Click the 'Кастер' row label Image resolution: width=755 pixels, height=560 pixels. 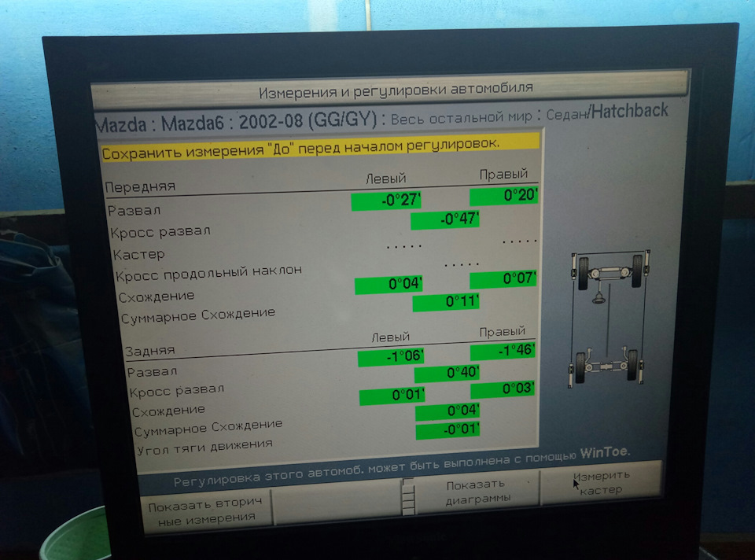click(138, 254)
